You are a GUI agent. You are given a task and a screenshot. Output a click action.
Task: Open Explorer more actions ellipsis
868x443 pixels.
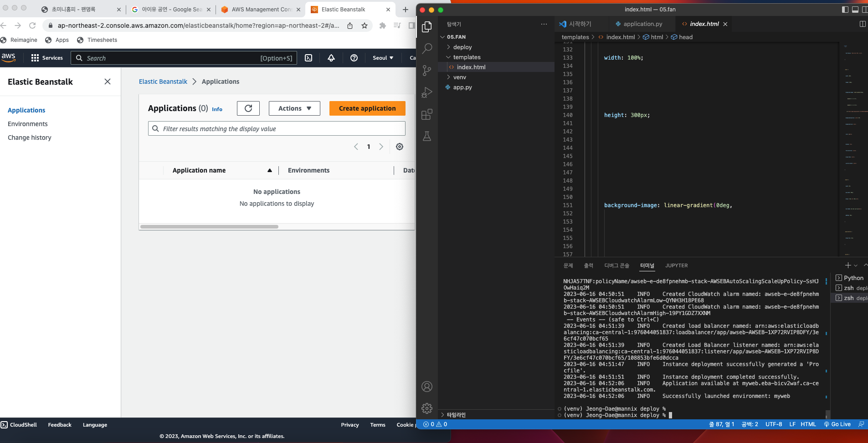pos(544,24)
